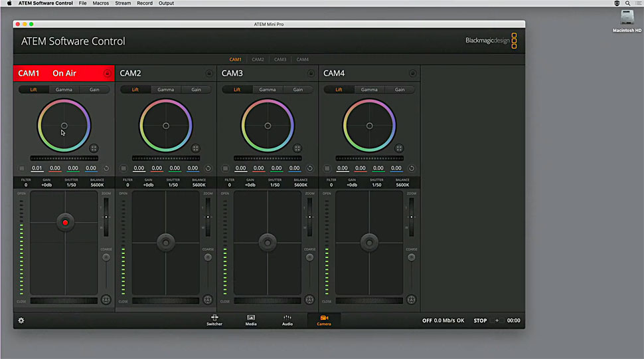Reset CAM3 color values with circular arrow

tap(309, 168)
